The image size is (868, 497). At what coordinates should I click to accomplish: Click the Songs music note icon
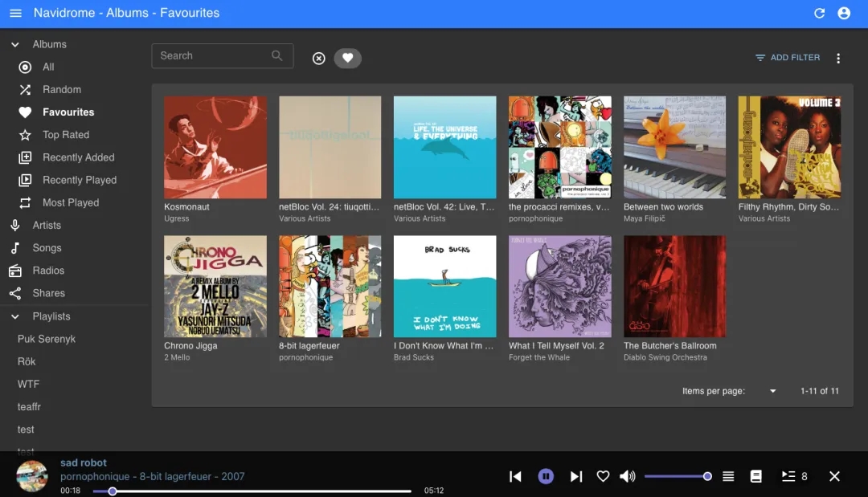pos(15,248)
